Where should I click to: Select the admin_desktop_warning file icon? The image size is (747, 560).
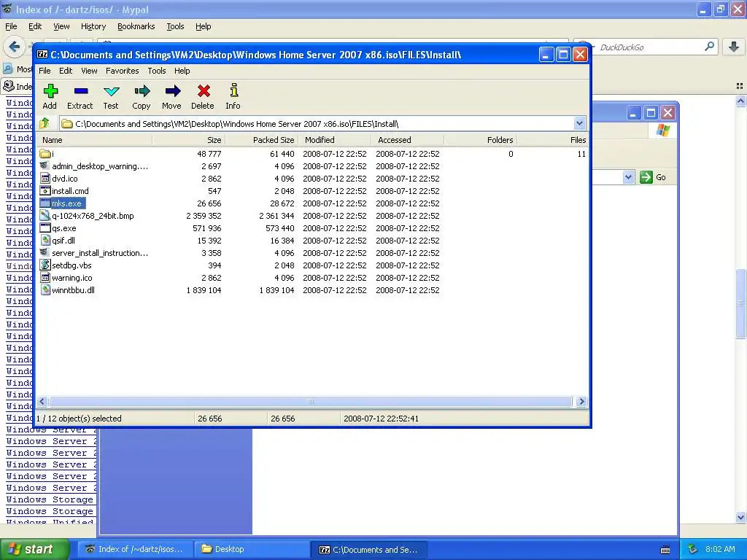(x=45, y=166)
